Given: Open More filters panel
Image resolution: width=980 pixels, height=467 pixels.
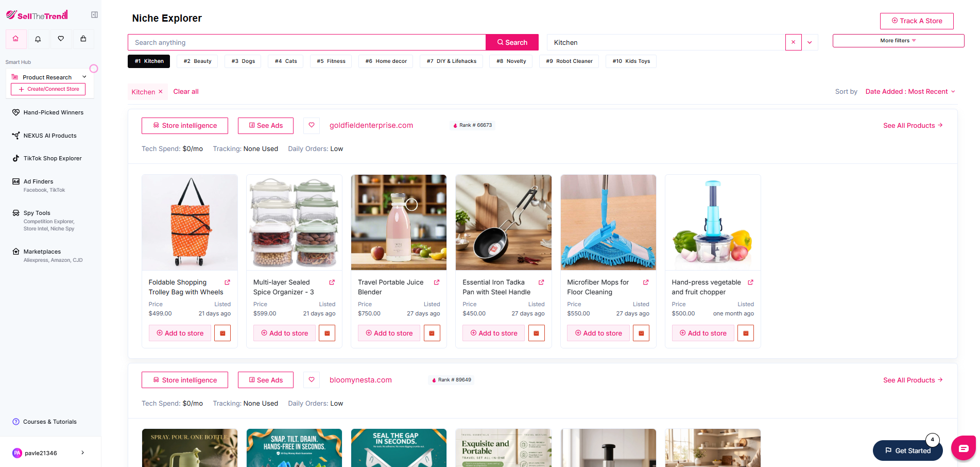Looking at the screenshot, I should click(898, 41).
